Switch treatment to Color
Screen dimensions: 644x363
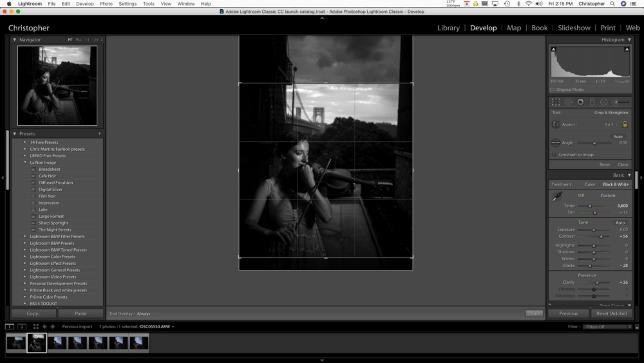click(x=590, y=184)
